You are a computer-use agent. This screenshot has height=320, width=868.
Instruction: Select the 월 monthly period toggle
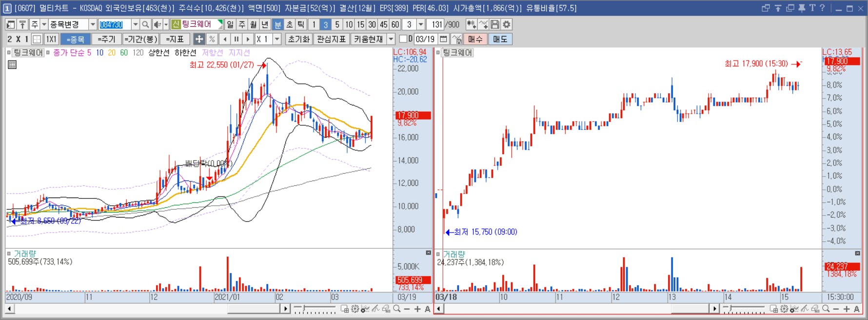(254, 24)
